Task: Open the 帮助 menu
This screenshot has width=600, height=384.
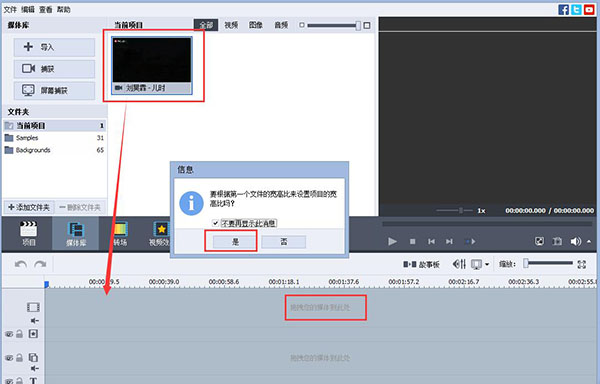Action: point(64,10)
